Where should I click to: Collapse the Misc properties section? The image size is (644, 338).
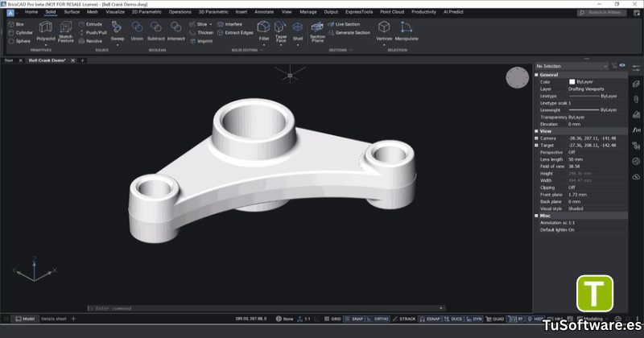coord(536,216)
